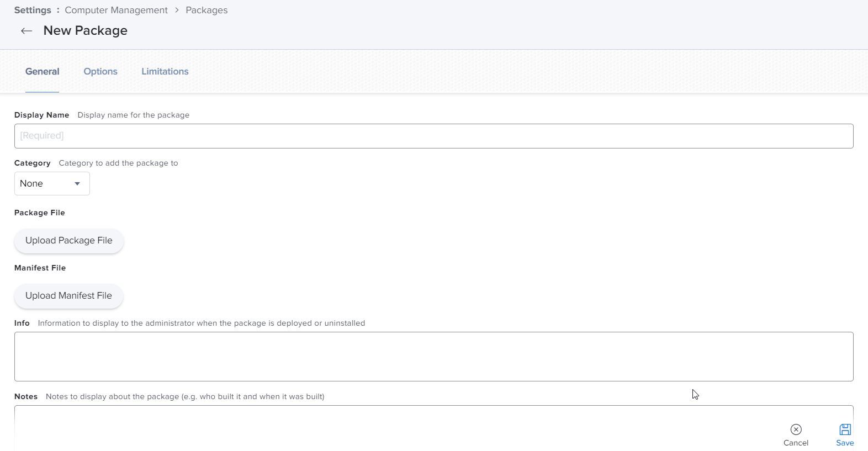
Task: Click the bold Info field label
Action: 22,323
